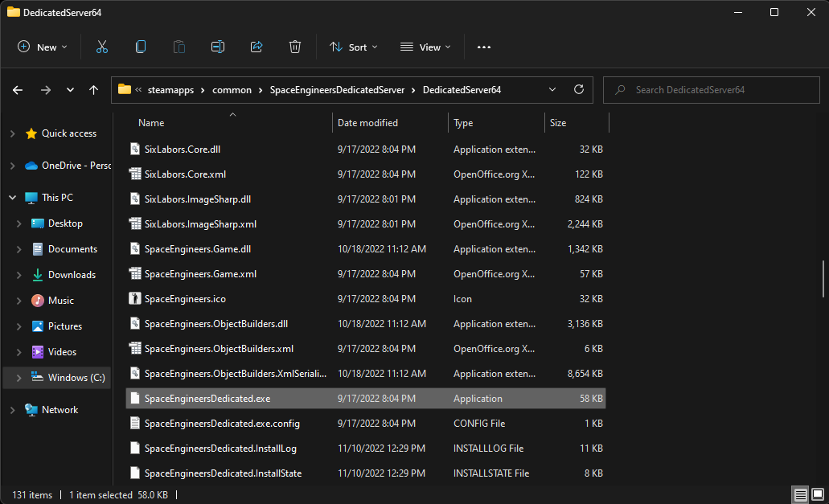Click the Rename icon in toolbar

coord(218,47)
